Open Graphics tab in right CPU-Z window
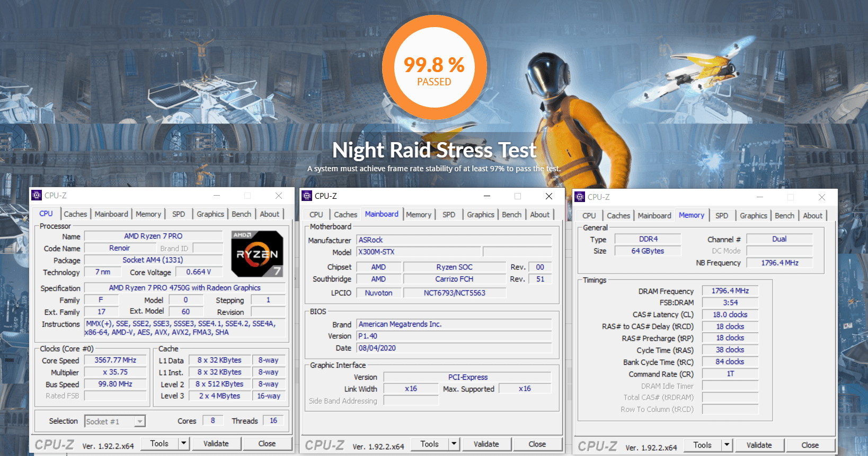Image resolution: width=868 pixels, height=456 pixels. pos(754,215)
